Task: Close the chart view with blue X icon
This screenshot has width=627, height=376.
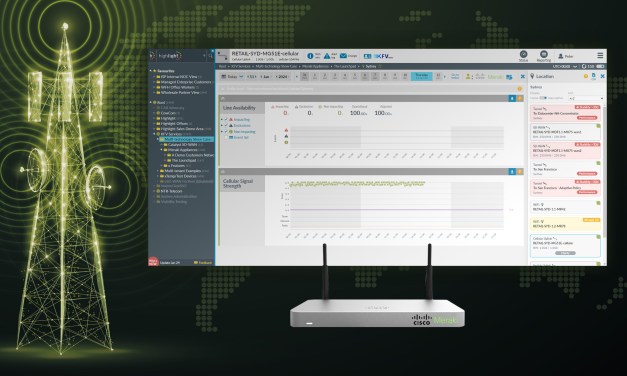Action: pos(522,76)
